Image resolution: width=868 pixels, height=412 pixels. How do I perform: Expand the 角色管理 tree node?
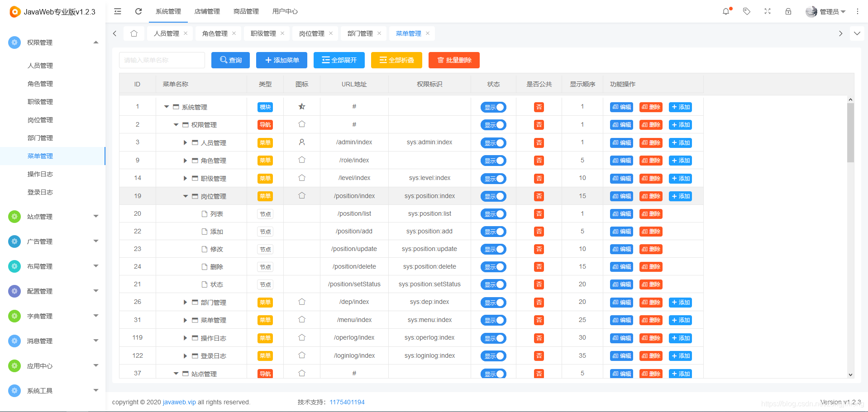[x=185, y=161]
